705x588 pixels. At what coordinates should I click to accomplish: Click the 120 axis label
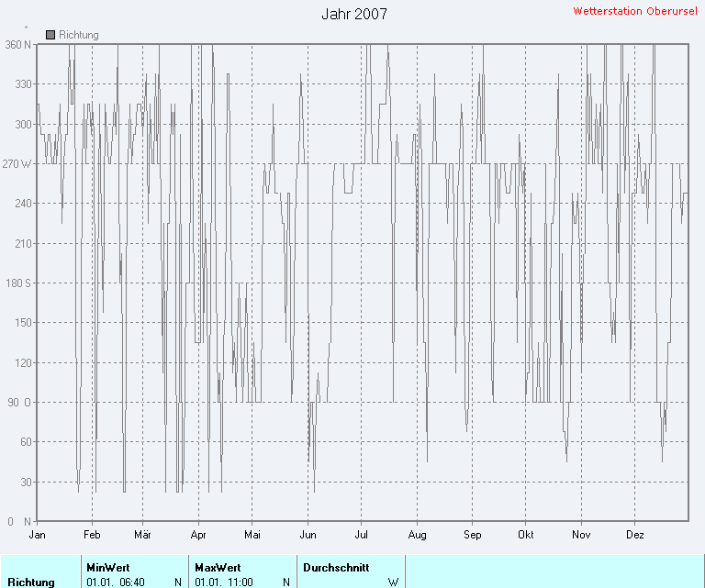point(23,362)
